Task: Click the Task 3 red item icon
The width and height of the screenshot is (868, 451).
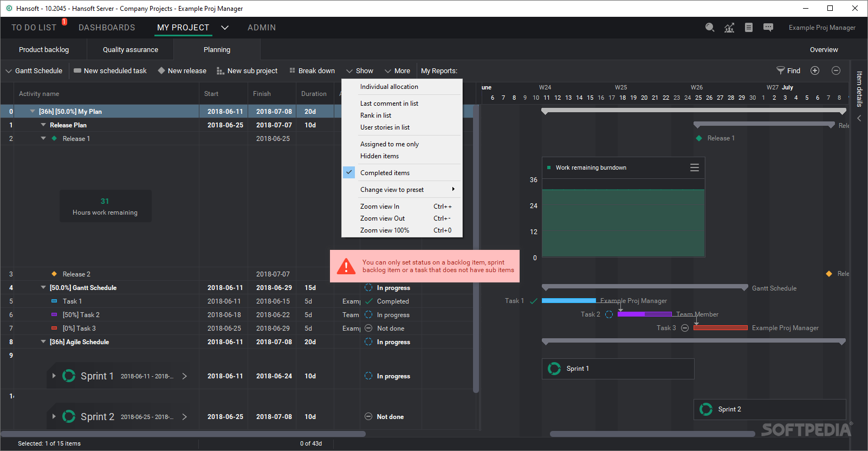Action: (54, 328)
